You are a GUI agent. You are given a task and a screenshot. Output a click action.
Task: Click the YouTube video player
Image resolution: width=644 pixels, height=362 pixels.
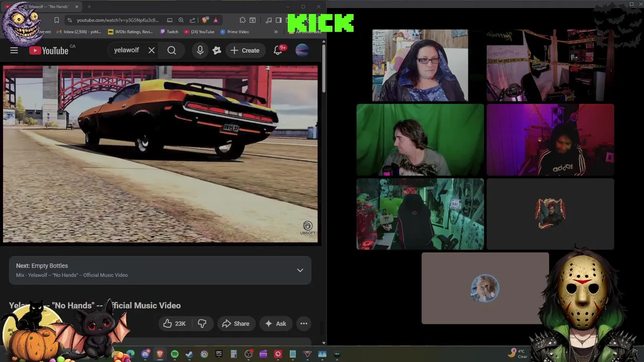tap(160, 154)
